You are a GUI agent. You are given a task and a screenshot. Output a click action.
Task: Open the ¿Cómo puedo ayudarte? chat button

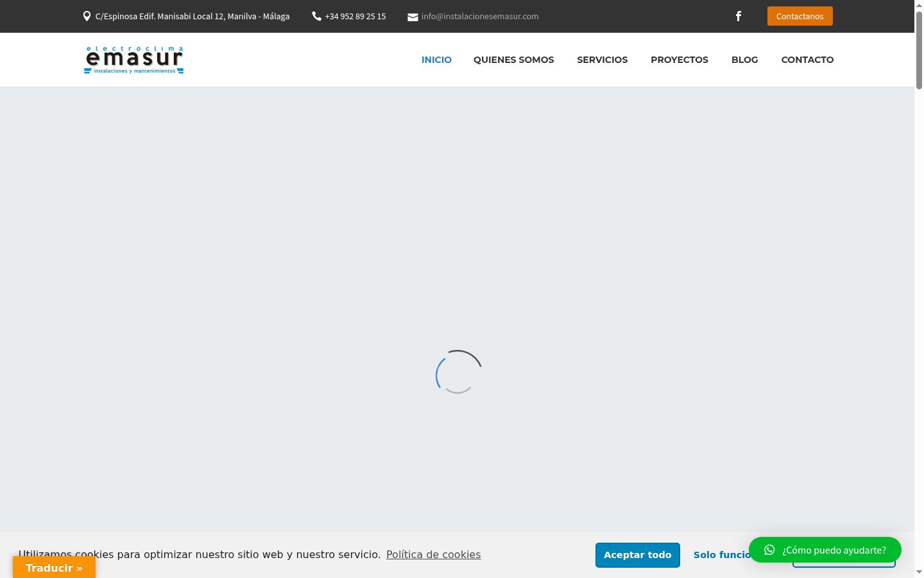[825, 550]
